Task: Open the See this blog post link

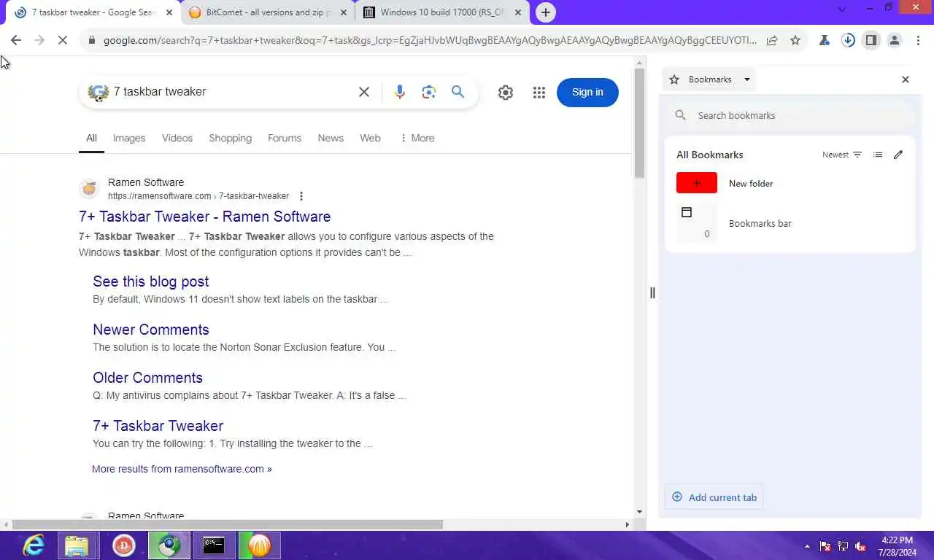Action: [x=151, y=281]
